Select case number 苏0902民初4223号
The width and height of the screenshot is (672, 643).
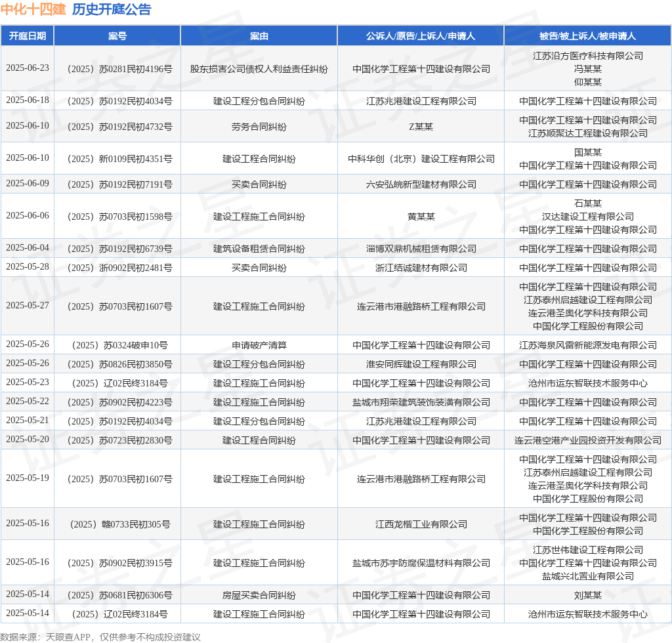tap(120, 402)
